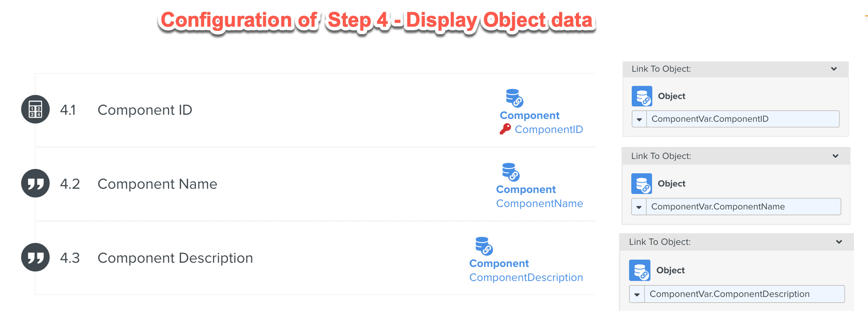
Task: Click the Component link on field 4.1
Action: (x=530, y=115)
